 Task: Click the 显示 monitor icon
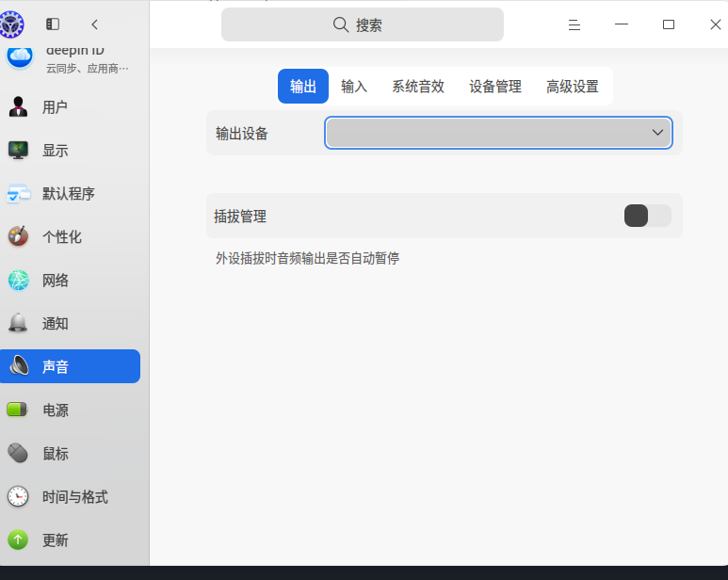[18, 150]
